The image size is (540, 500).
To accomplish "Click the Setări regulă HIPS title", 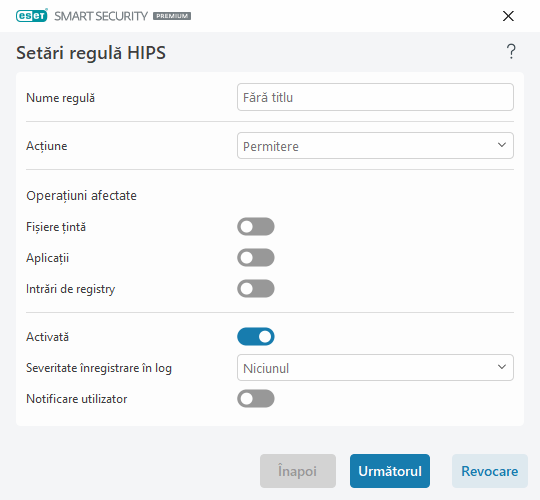I will 91,53.
